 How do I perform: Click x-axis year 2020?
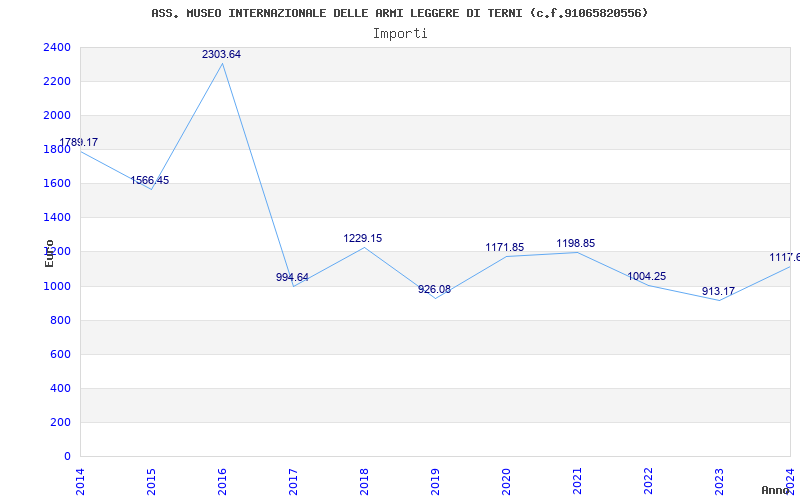[506, 482]
